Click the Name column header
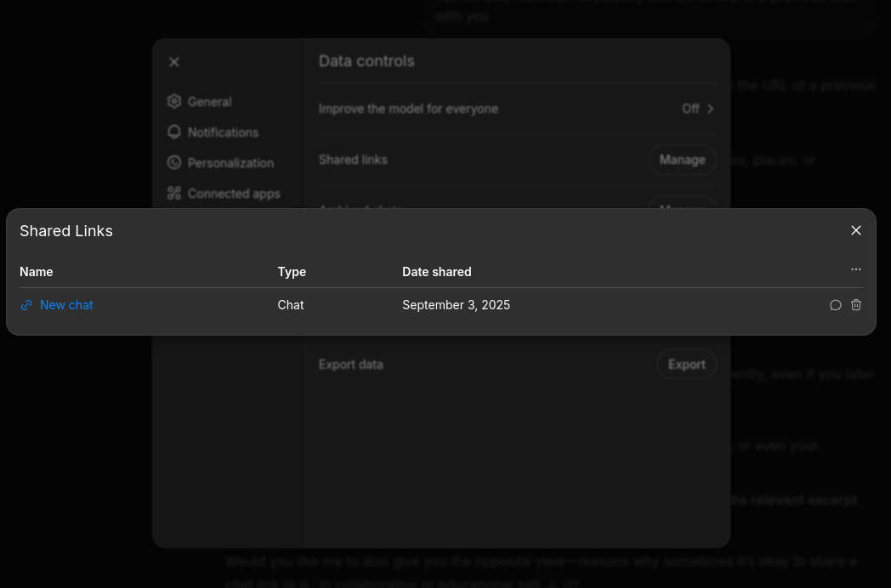The image size is (891, 588). [37, 272]
